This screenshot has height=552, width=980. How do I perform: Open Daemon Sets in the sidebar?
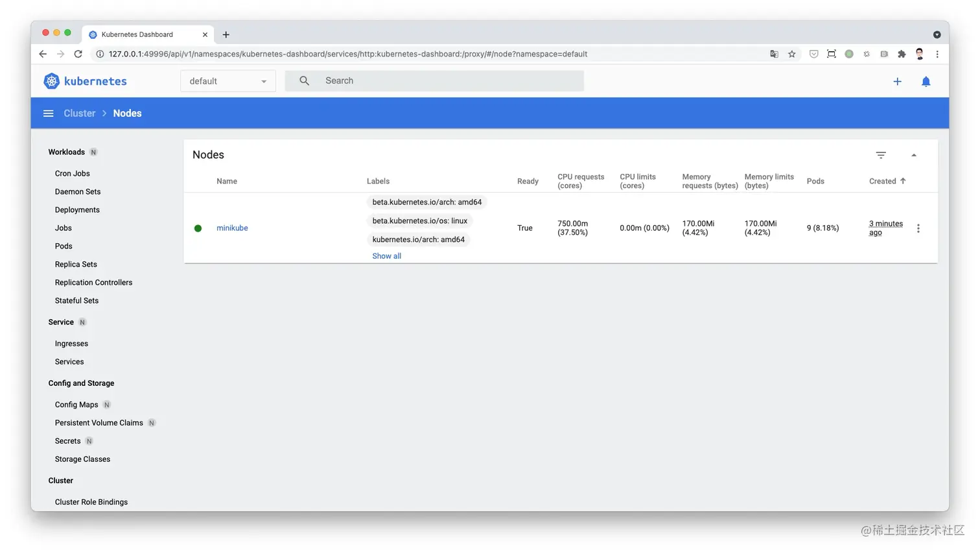click(x=78, y=191)
